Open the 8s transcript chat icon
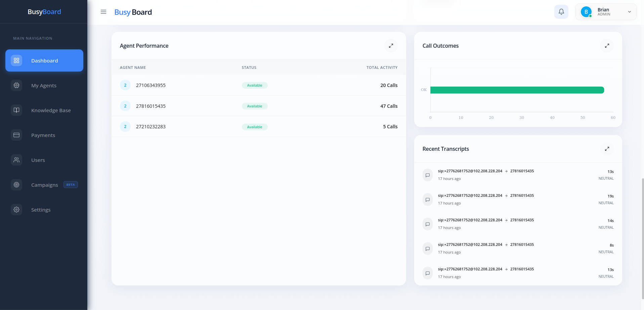This screenshot has height=310, width=644. (428, 249)
